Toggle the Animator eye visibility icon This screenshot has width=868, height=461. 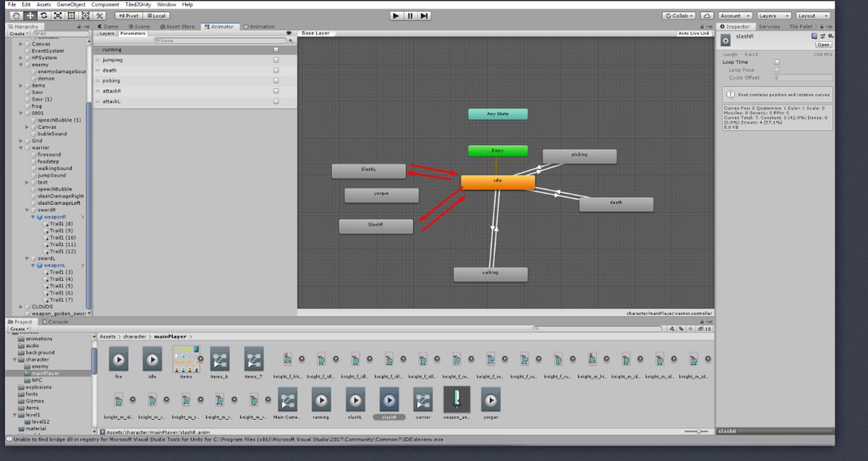click(x=289, y=33)
